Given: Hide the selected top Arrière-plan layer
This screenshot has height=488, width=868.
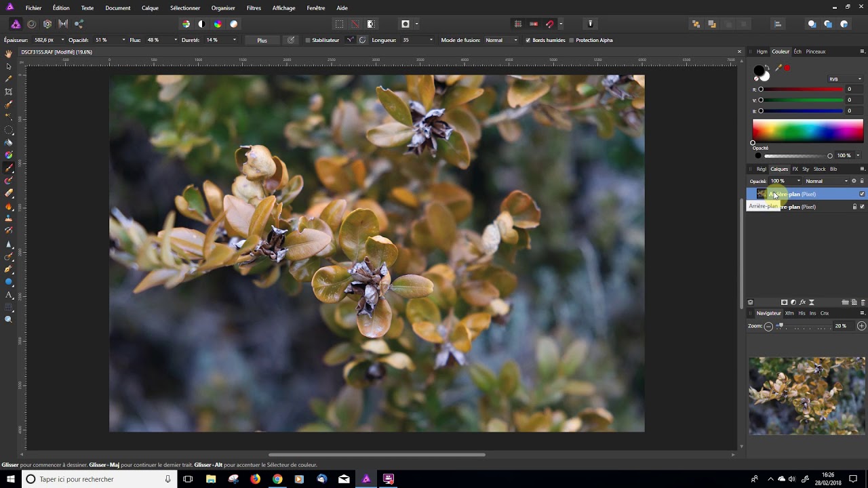Looking at the screenshot, I should coord(862,194).
